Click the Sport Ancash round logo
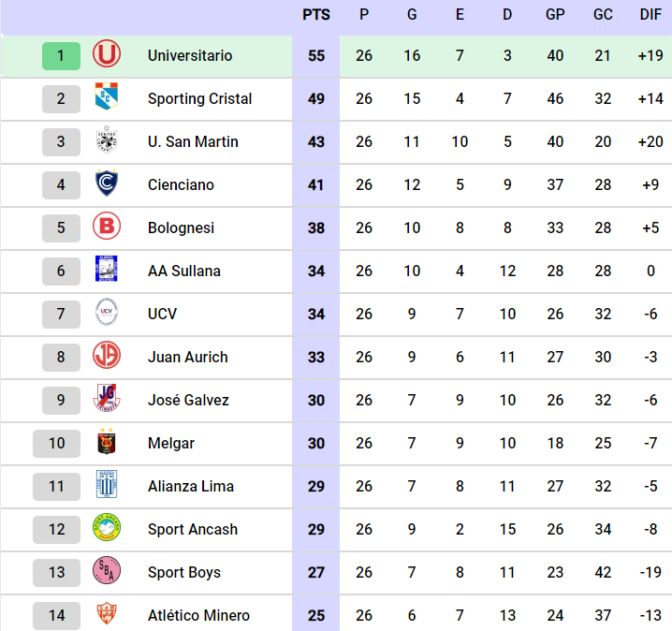Image resolution: width=672 pixels, height=631 pixels. 107,529
